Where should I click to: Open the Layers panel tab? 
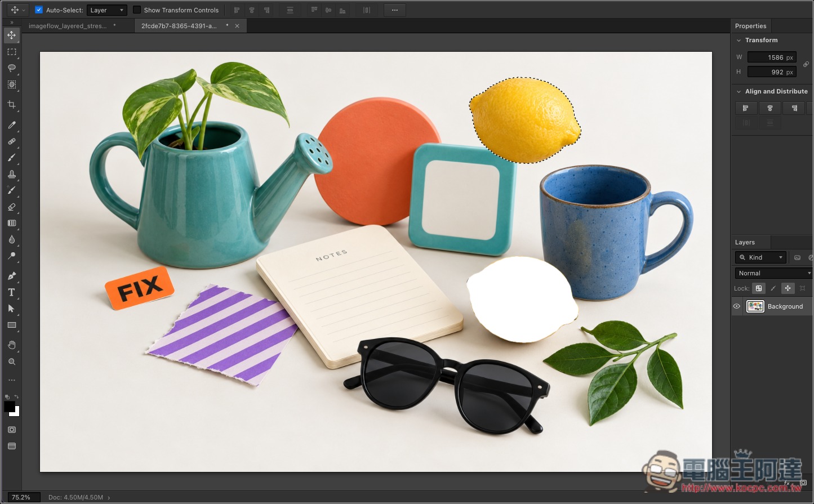(745, 242)
